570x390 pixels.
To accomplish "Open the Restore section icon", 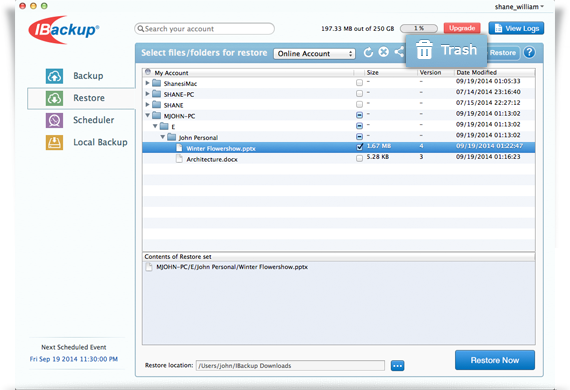I will click(54, 98).
